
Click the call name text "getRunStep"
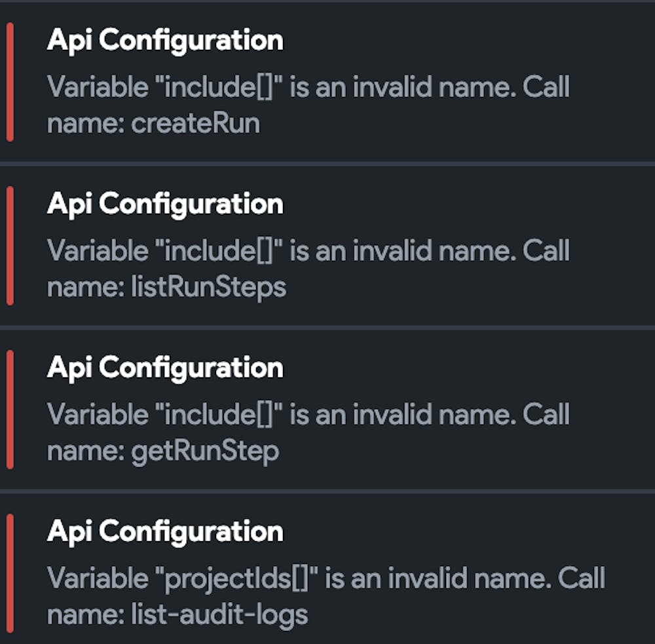[x=204, y=451]
